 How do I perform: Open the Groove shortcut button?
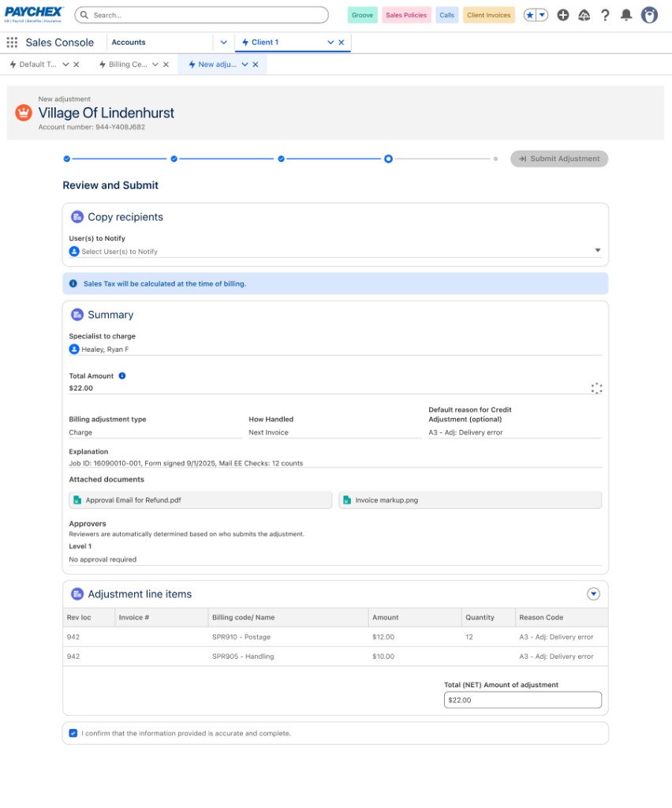363,15
